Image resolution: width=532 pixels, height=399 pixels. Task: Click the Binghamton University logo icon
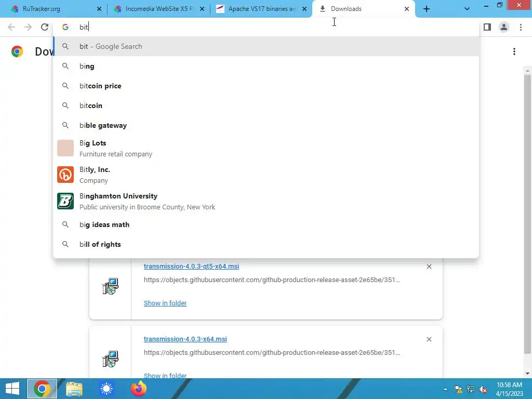65,201
